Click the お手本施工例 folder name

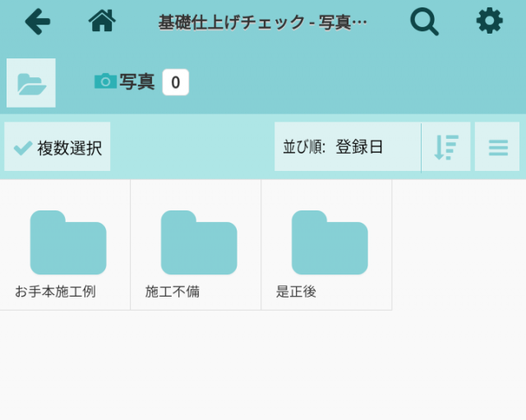pos(55,292)
